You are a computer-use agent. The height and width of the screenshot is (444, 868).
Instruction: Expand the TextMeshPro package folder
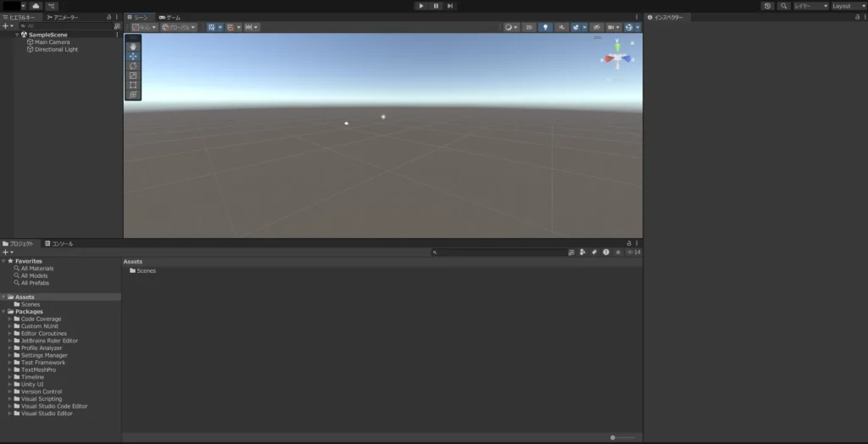[x=10, y=369]
